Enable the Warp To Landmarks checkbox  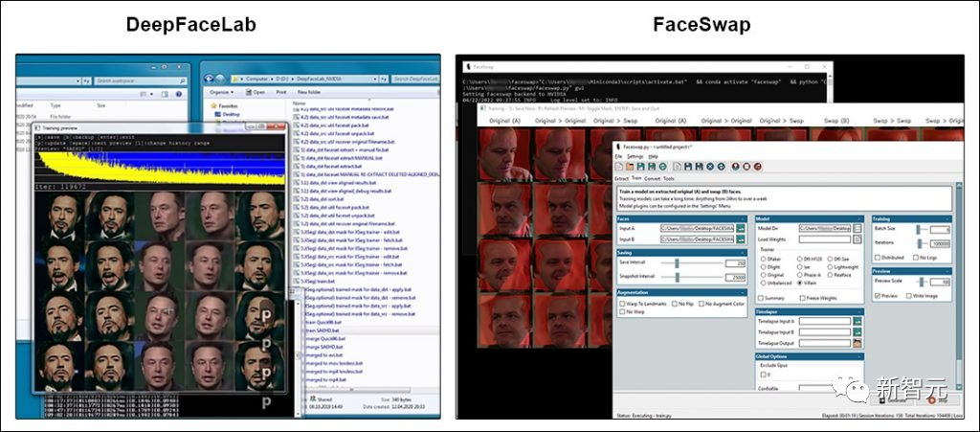coord(622,304)
